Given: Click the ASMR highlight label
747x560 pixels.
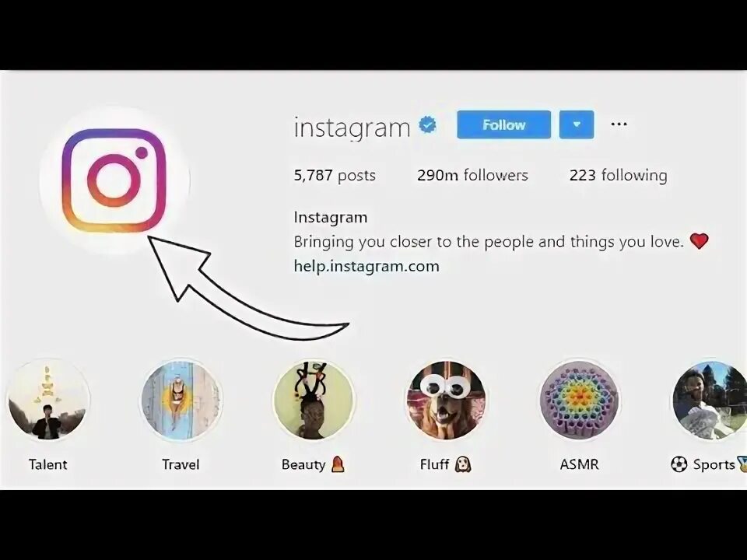Looking at the screenshot, I should pyautogui.click(x=579, y=464).
